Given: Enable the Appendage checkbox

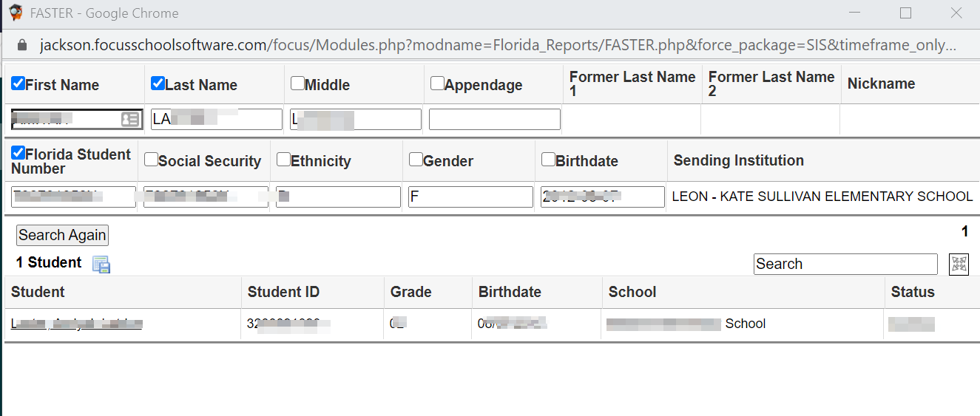Looking at the screenshot, I should click(437, 83).
